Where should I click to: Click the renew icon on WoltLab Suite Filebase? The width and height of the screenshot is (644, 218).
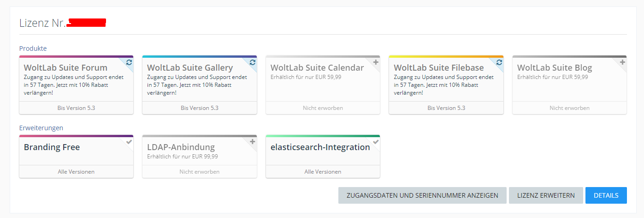coord(499,62)
